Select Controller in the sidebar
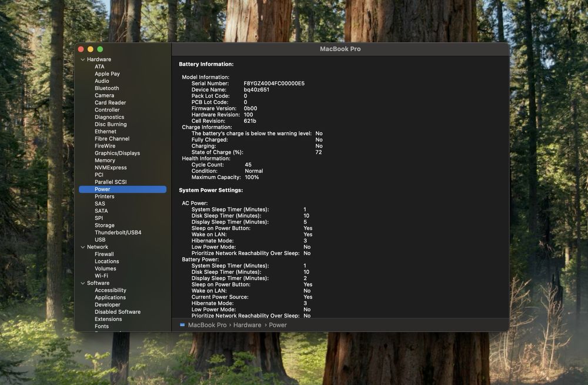 point(107,110)
